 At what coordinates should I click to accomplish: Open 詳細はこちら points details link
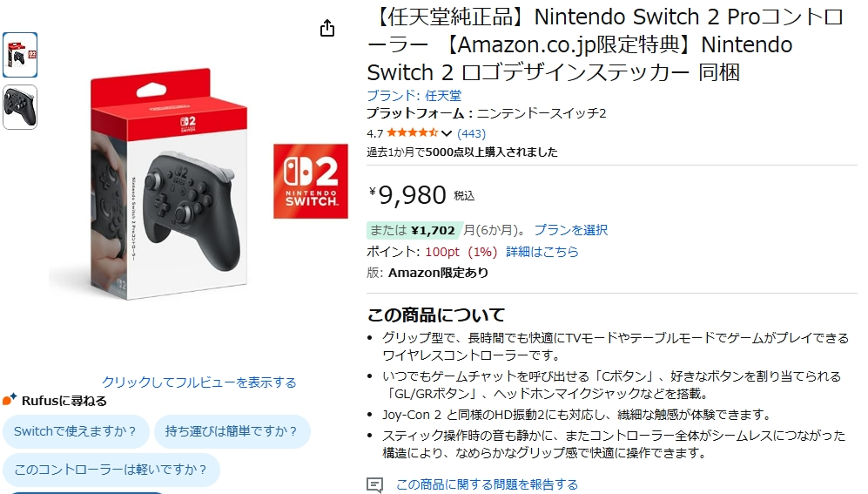point(542,252)
